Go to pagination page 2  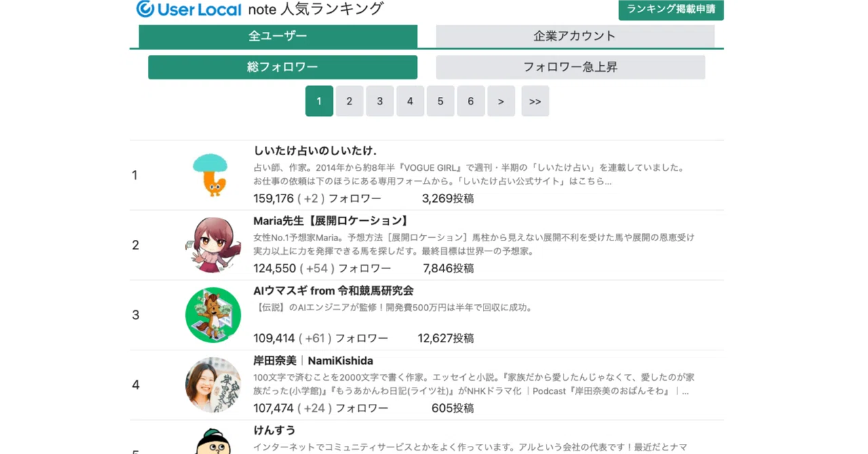(x=349, y=101)
